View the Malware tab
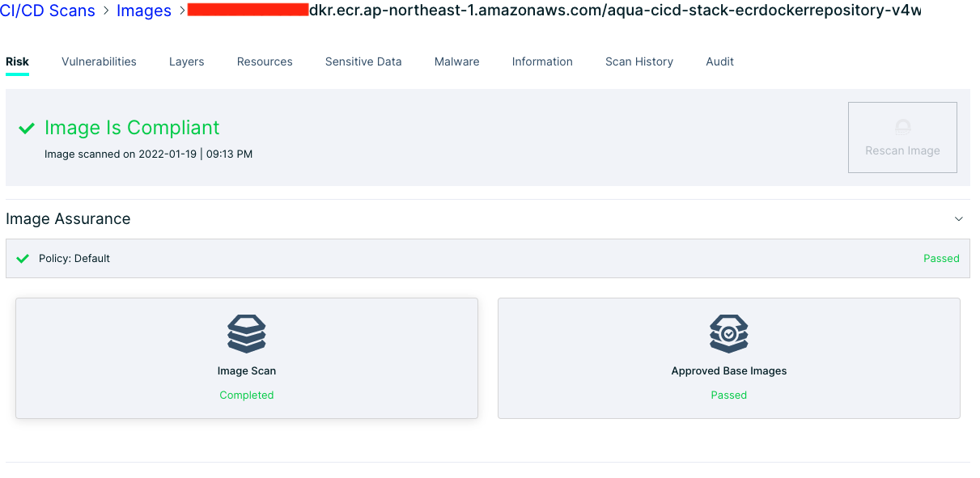 click(x=456, y=61)
